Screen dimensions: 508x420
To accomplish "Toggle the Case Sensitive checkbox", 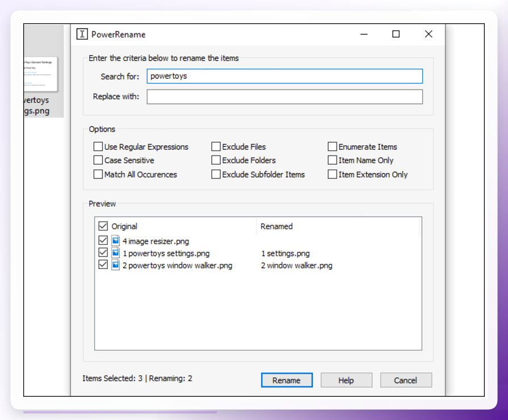I will click(98, 160).
